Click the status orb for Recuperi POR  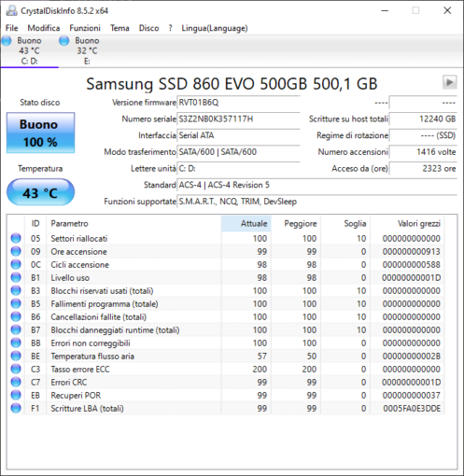point(16,395)
